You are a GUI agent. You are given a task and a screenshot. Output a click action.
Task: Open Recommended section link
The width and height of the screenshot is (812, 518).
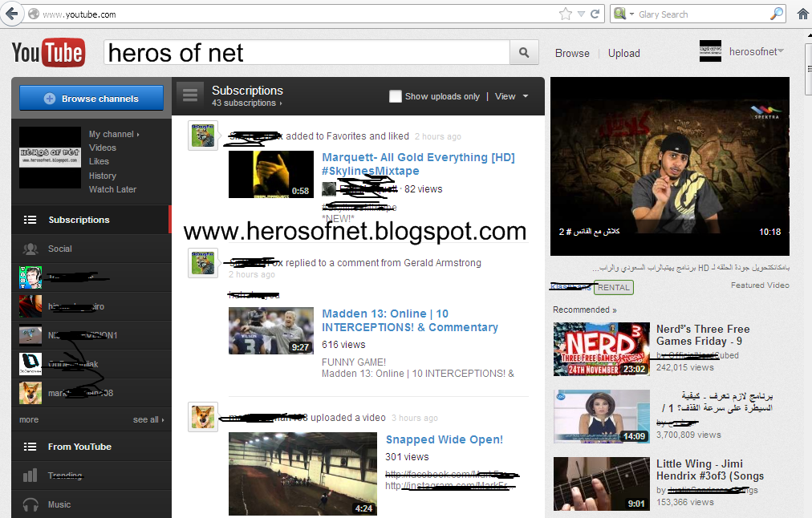click(585, 310)
